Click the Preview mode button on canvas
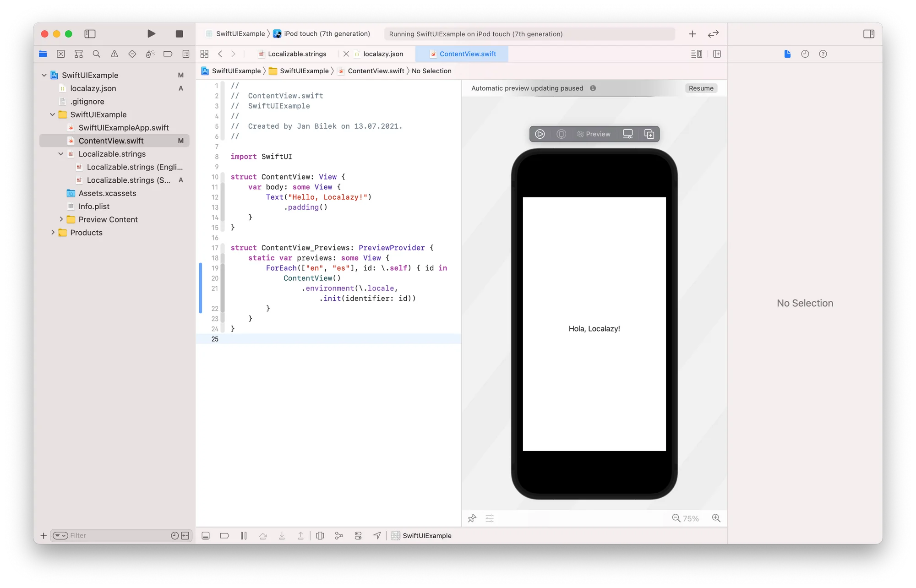Viewport: 916px width, 588px height. pyautogui.click(x=594, y=134)
